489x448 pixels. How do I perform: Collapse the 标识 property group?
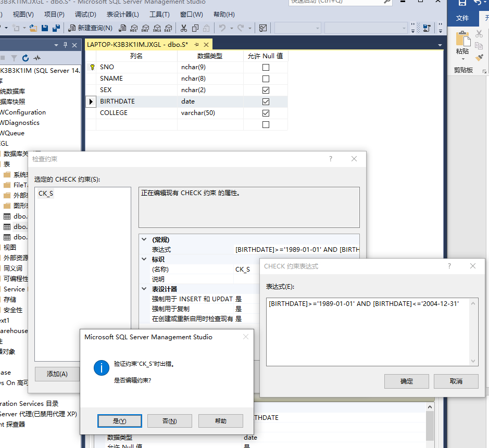tap(144, 259)
